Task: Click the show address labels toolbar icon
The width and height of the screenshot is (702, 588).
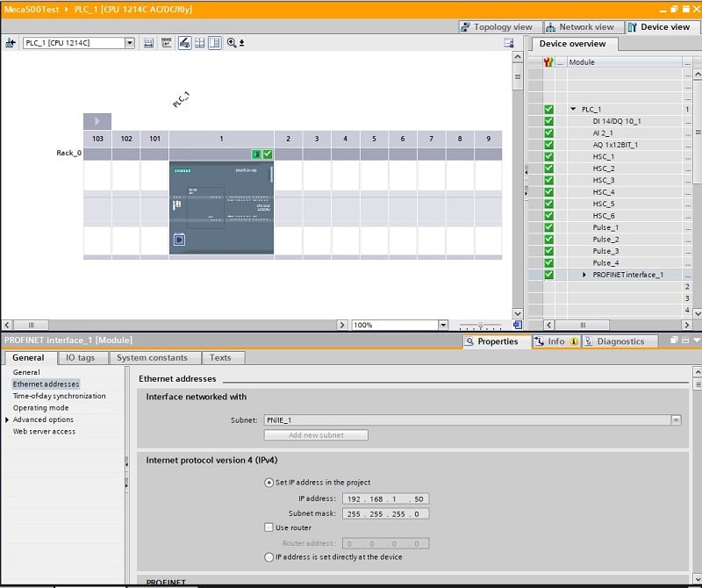Action: click(148, 43)
